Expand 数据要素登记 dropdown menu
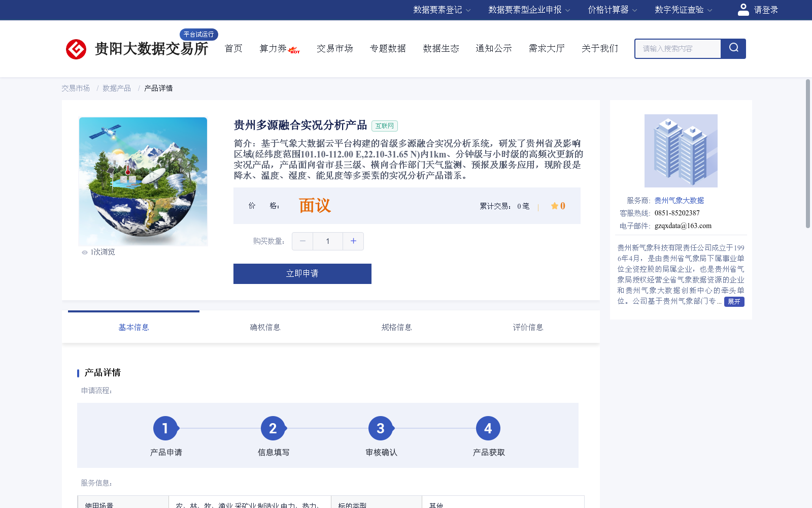Screen dimensions: 812x508 click(442, 10)
